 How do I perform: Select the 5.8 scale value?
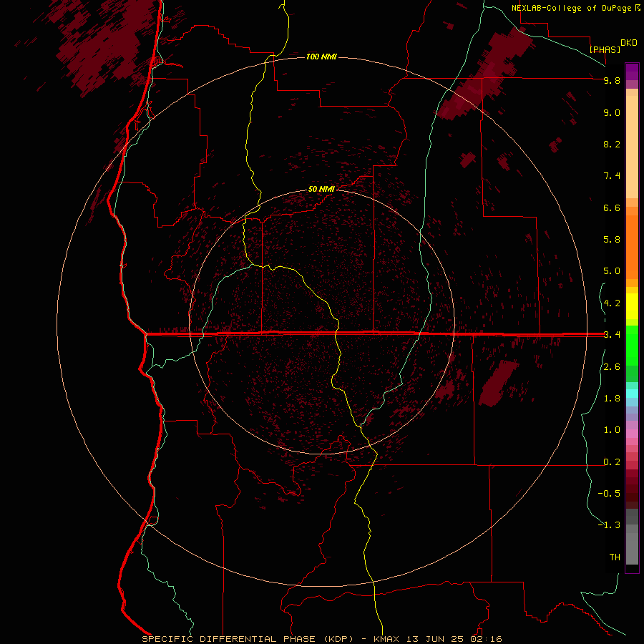coord(612,240)
